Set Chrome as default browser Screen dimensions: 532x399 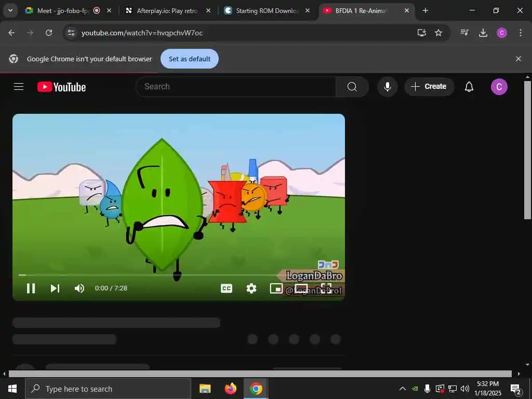pos(189,59)
